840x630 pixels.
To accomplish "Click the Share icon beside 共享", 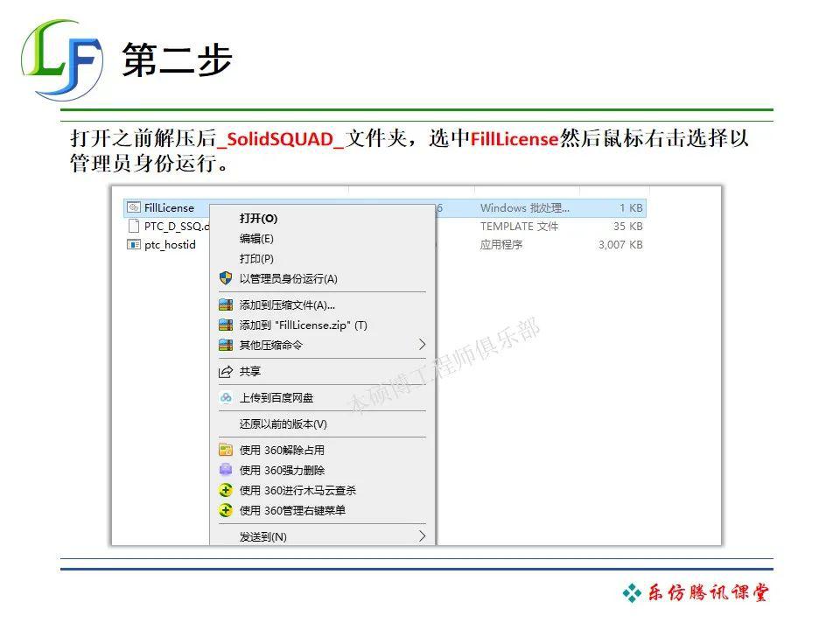I will click(x=224, y=371).
